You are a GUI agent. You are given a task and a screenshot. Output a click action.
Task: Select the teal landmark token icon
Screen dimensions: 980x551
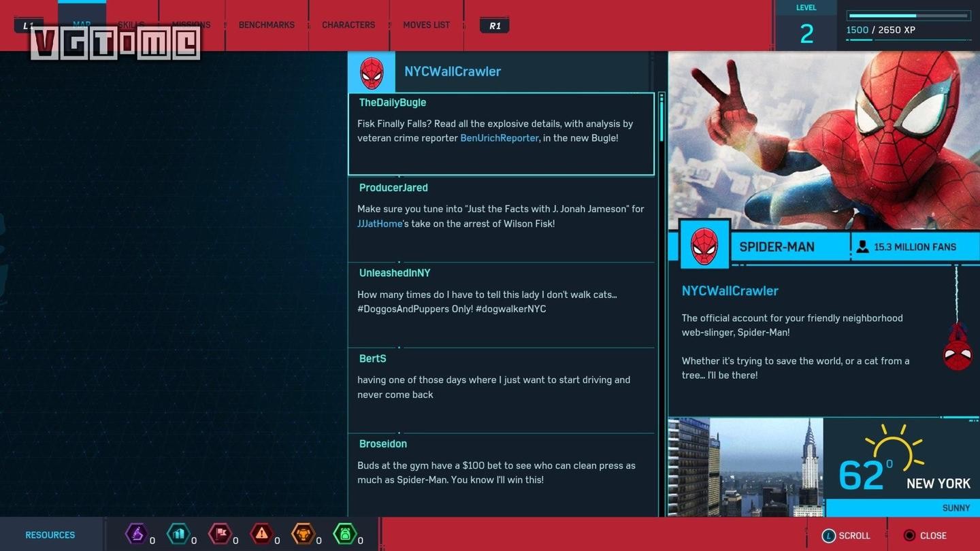tap(178, 534)
